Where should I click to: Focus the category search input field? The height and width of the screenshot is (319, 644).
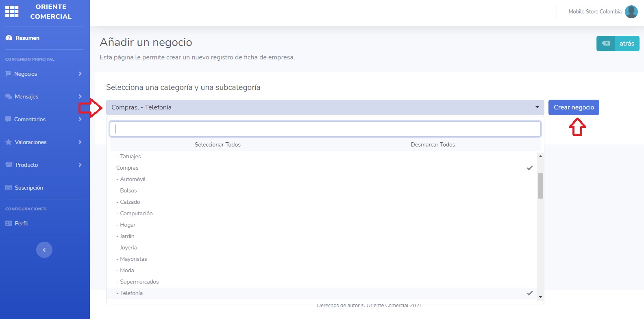[x=325, y=129]
